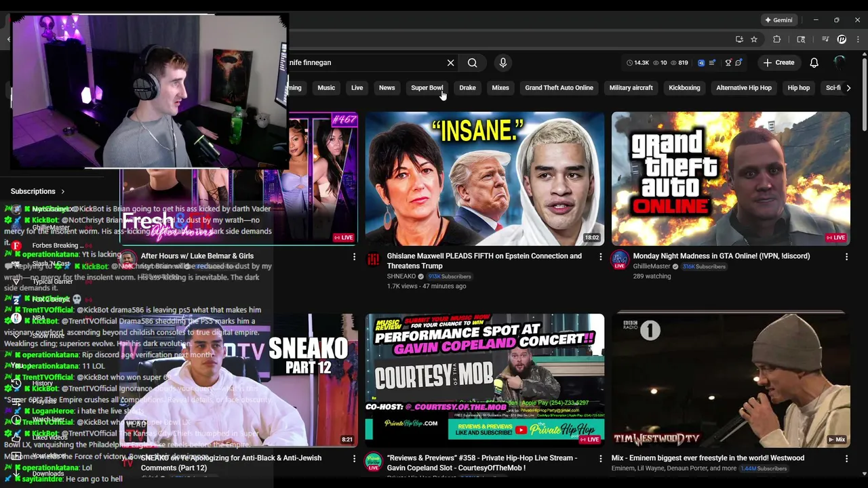Open YouTube notifications bell

814,63
